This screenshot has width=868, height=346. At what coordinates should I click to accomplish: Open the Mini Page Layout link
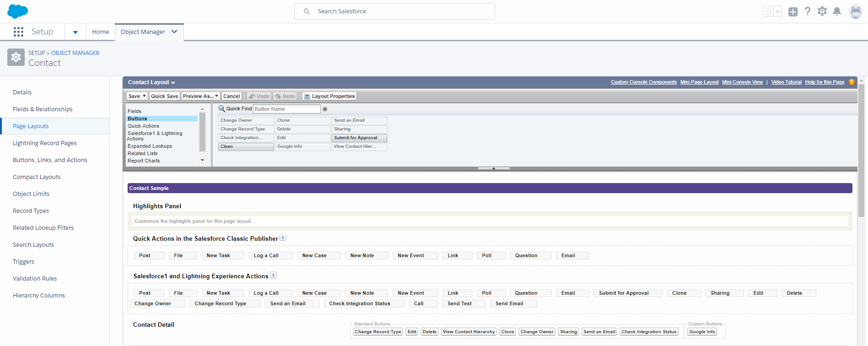pos(699,82)
